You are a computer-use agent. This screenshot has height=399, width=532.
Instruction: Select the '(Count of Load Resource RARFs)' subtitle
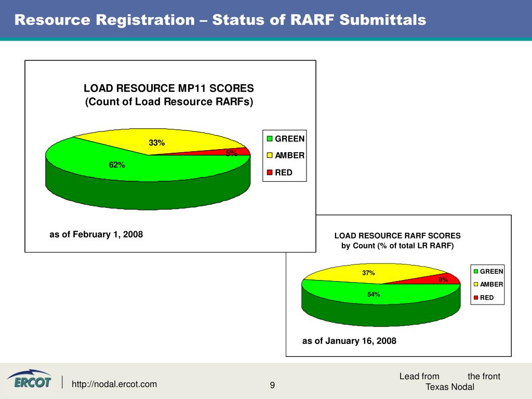(169, 102)
